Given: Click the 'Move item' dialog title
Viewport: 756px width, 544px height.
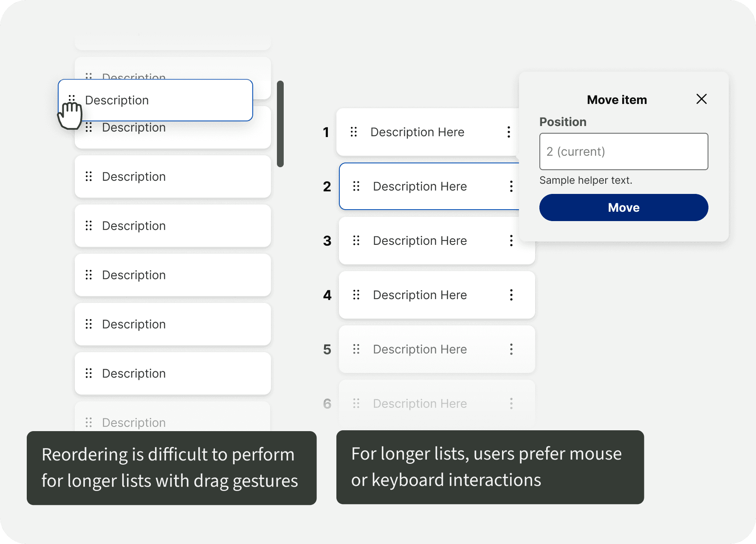Looking at the screenshot, I should [x=617, y=100].
